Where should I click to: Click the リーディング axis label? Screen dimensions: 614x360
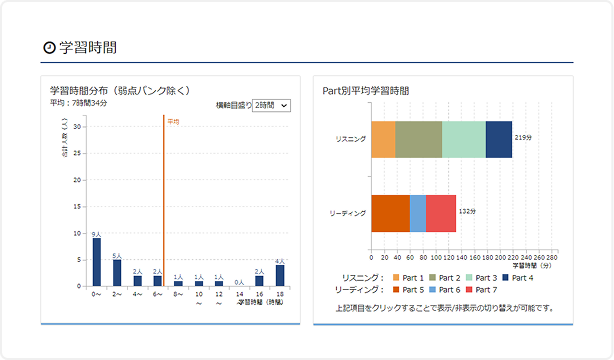click(x=348, y=213)
